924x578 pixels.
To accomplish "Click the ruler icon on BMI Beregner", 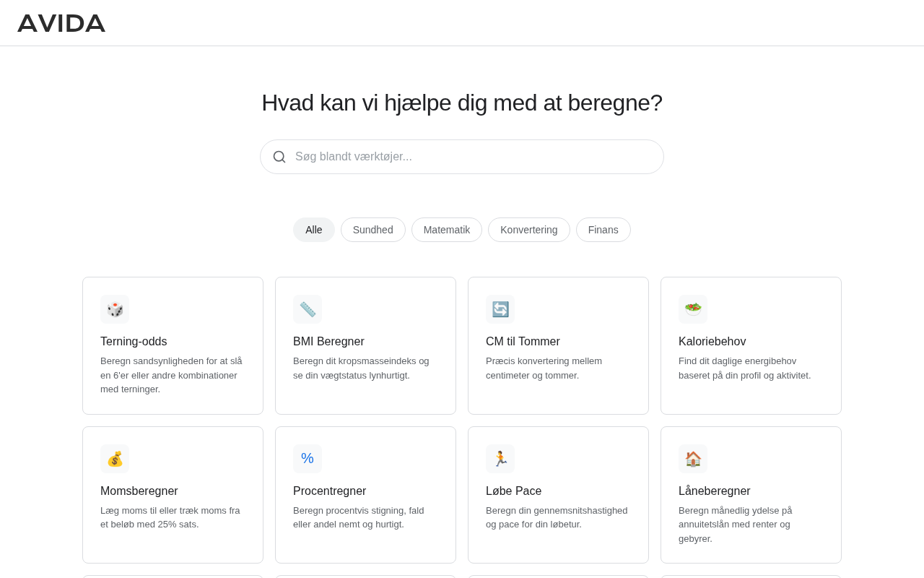I will click(308, 309).
